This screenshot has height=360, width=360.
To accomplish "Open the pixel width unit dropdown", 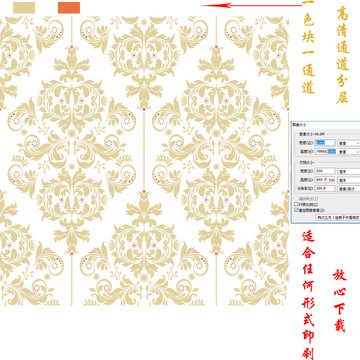I will (349, 143).
